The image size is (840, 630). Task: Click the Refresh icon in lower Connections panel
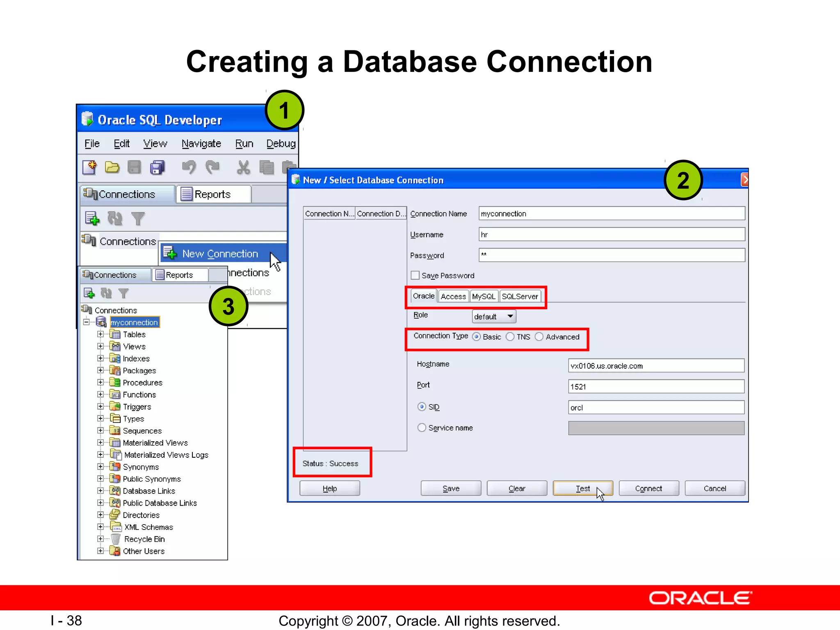click(106, 293)
